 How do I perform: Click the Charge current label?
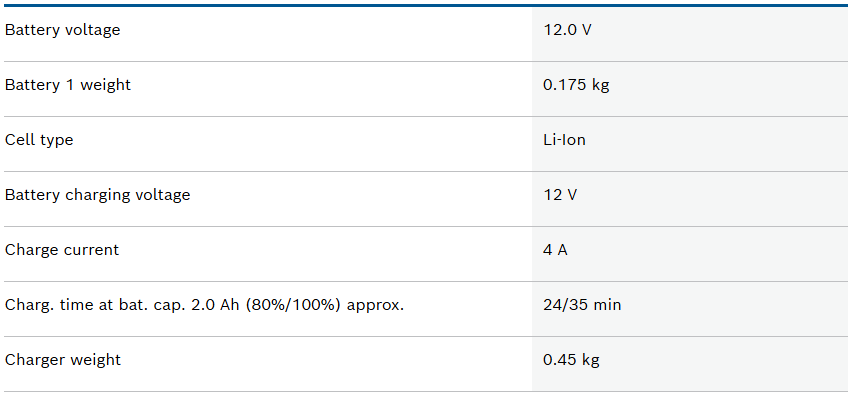(62, 250)
